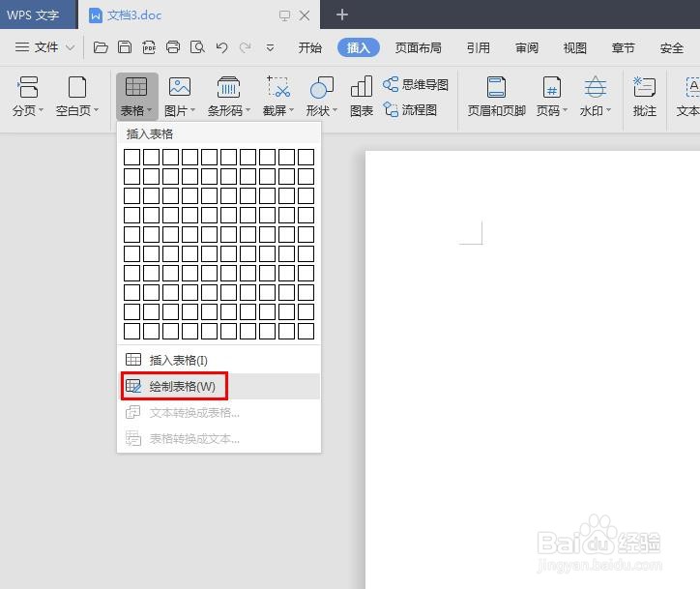Expand the 空白页 dropdown arrow
Viewport: 700px width, 589px height.
(x=96, y=110)
